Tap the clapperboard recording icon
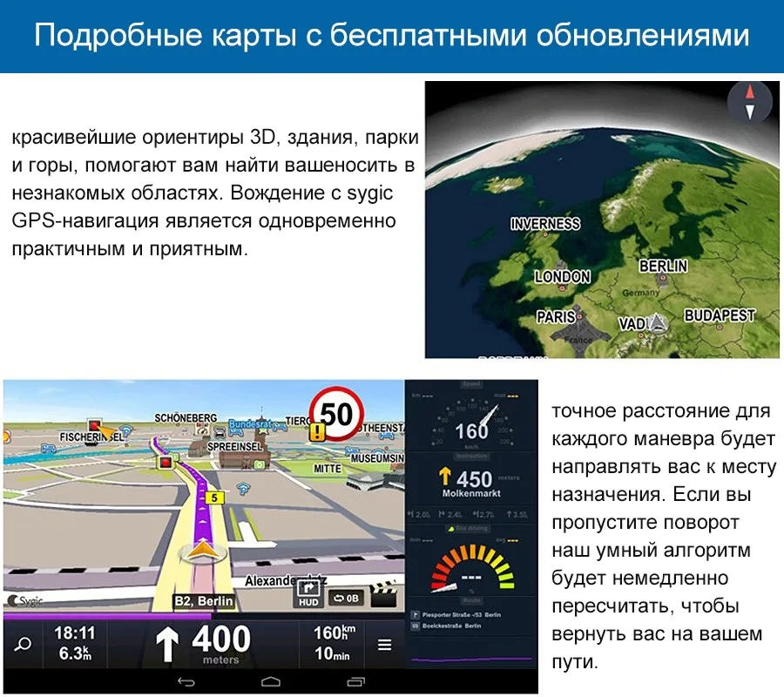 (x=383, y=594)
